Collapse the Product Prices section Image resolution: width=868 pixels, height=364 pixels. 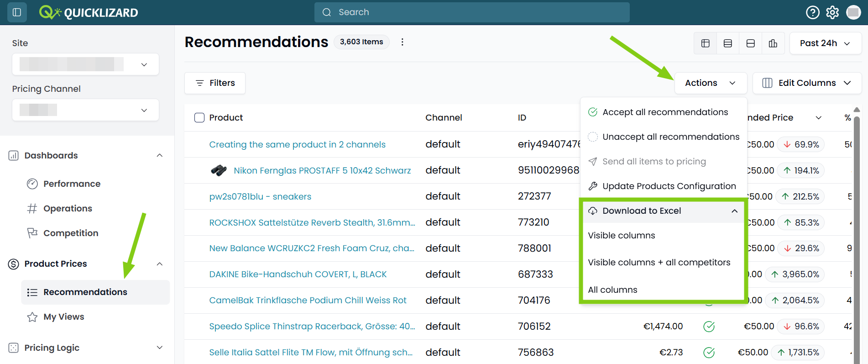pyautogui.click(x=160, y=264)
